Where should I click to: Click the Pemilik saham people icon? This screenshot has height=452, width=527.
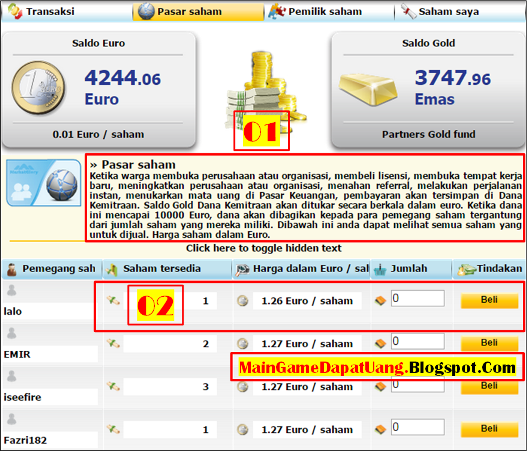click(x=277, y=11)
